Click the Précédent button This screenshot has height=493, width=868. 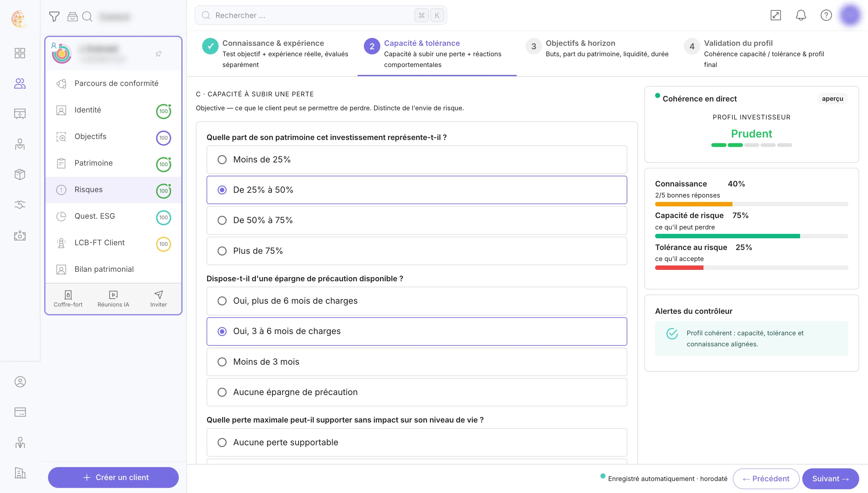coord(766,478)
